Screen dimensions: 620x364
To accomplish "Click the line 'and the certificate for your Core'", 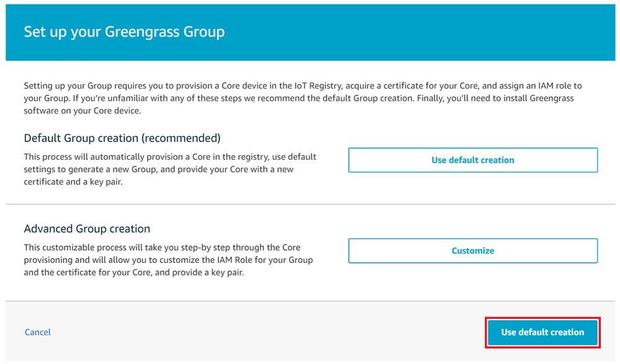I will click(x=134, y=272).
